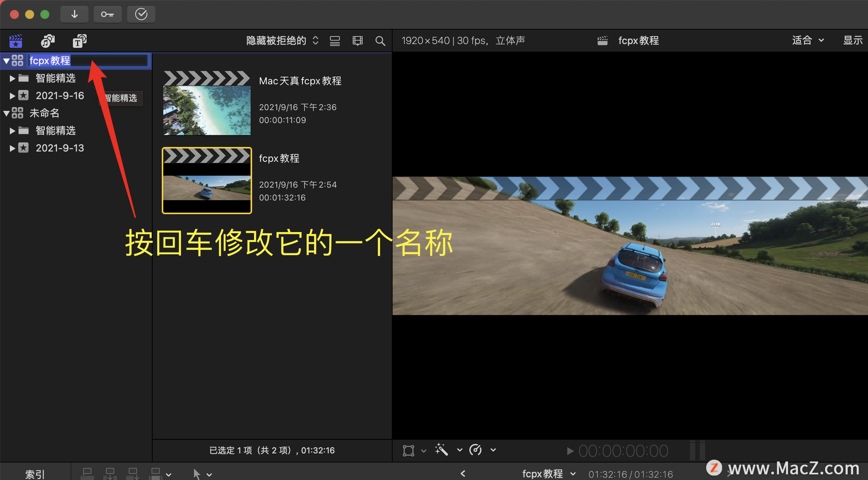The width and height of the screenshot is (868, 480).
Task: Show the libraries sidebar clapperboard icon
Action: click(x=16, y=41)
